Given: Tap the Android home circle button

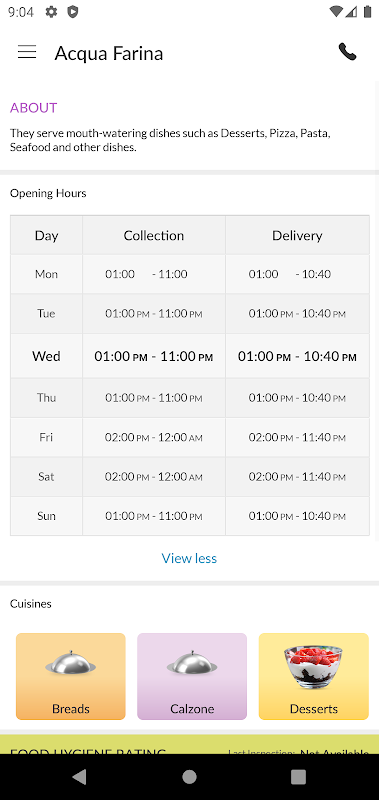Looking at the screenshot, I should (x=189, y=777).
